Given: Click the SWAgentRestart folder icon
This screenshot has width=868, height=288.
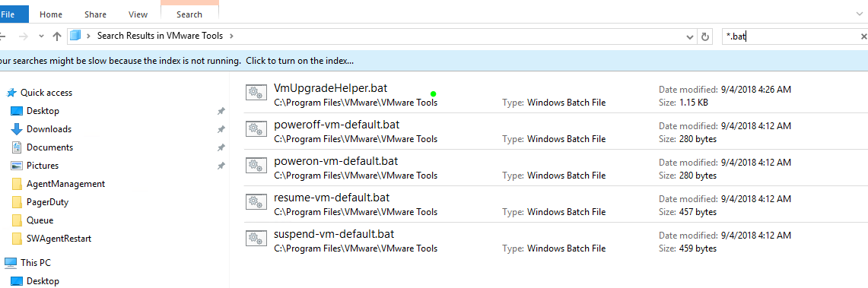Looking at the screenshot, I should pos(17,239).
